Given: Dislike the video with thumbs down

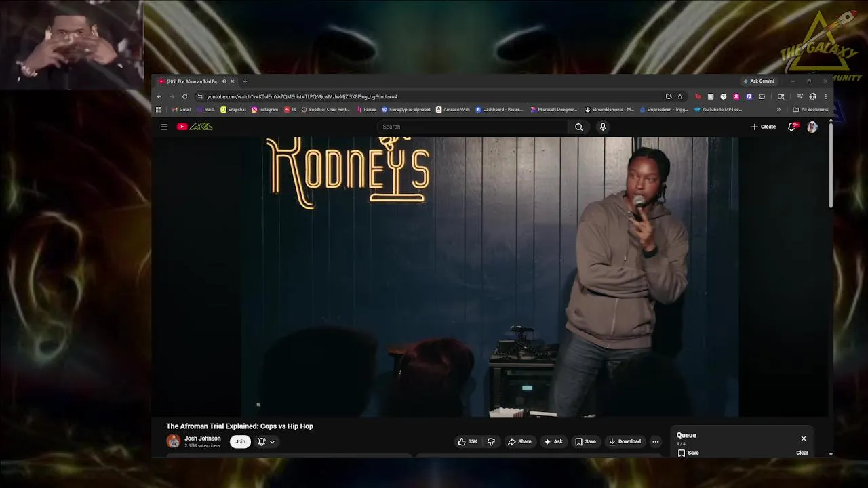Looking at the screenshot, I should point(491,441).
